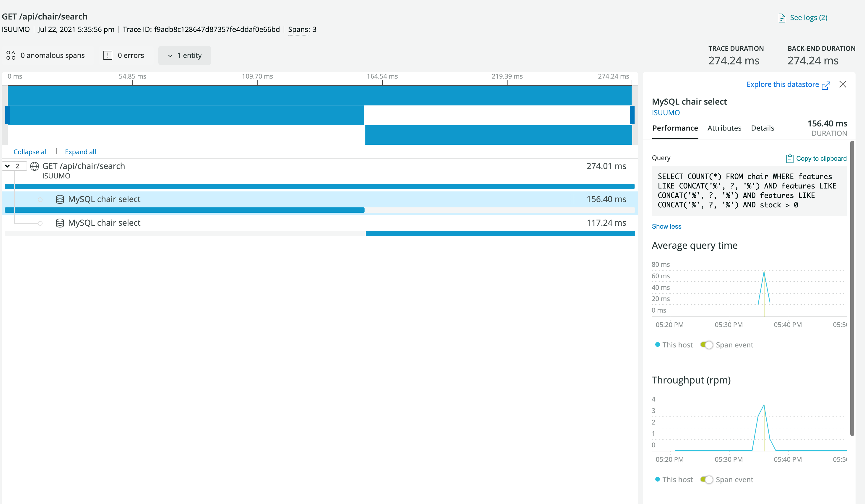
Task: Collapse the GET /api/chair/search span children
Action: click(14, 166)
